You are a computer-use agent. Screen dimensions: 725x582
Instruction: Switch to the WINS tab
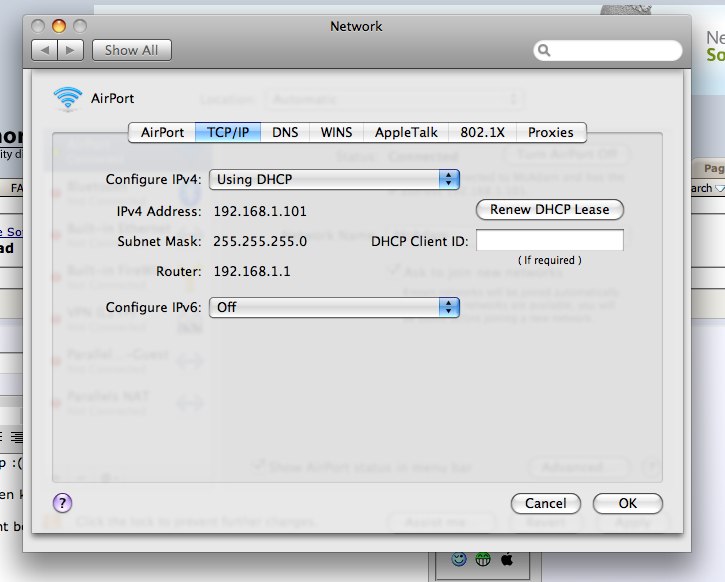(x=336, y=133)
